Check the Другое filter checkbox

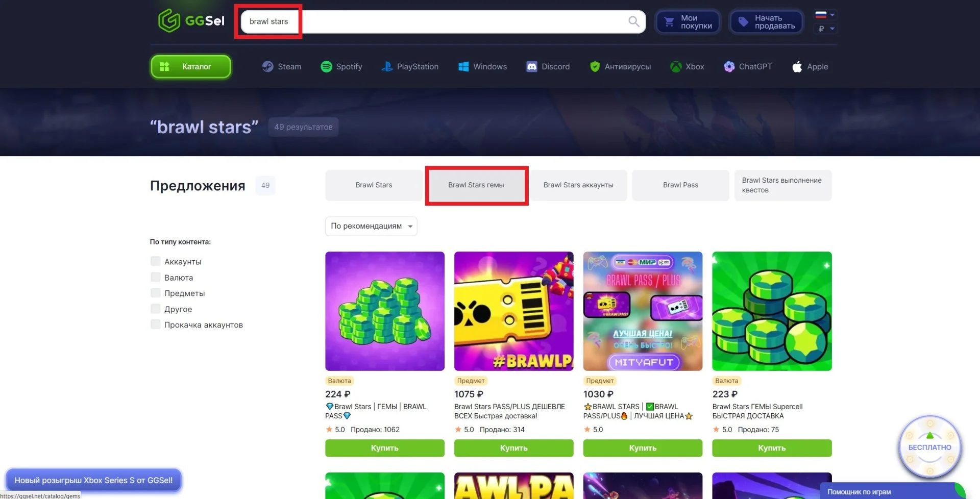click(156, 309)
